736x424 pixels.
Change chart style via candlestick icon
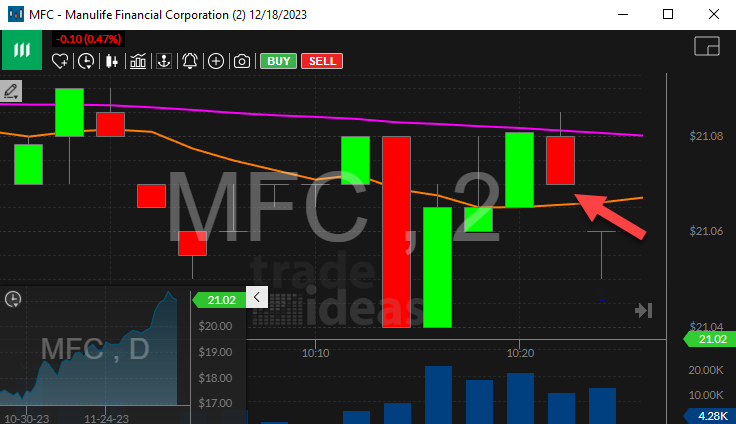coord(112,61)
